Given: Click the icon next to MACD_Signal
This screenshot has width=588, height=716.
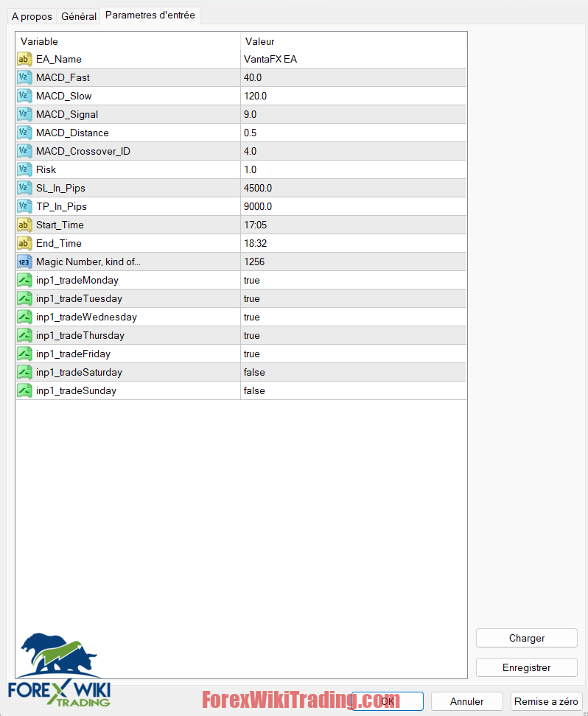Looking at the screenshot, I should (24, 115).
